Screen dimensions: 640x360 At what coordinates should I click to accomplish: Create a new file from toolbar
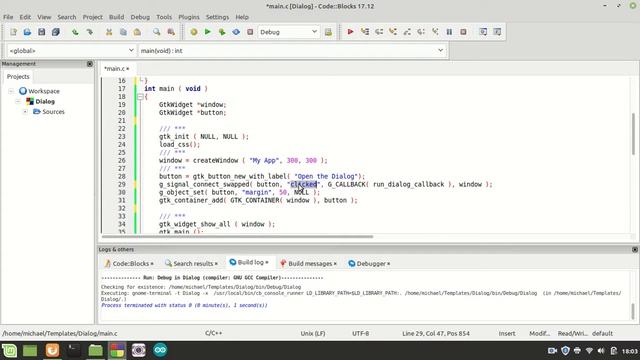coord(13,32)
